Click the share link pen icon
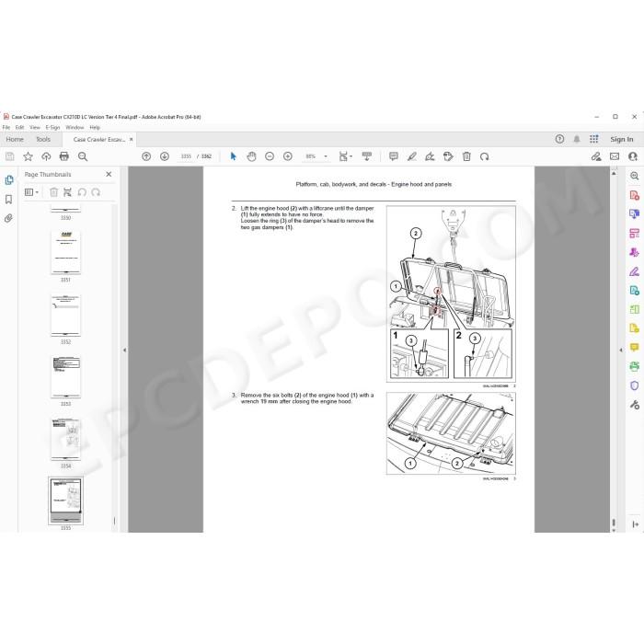Screen dimensions: 644x644 coord(596,156)
